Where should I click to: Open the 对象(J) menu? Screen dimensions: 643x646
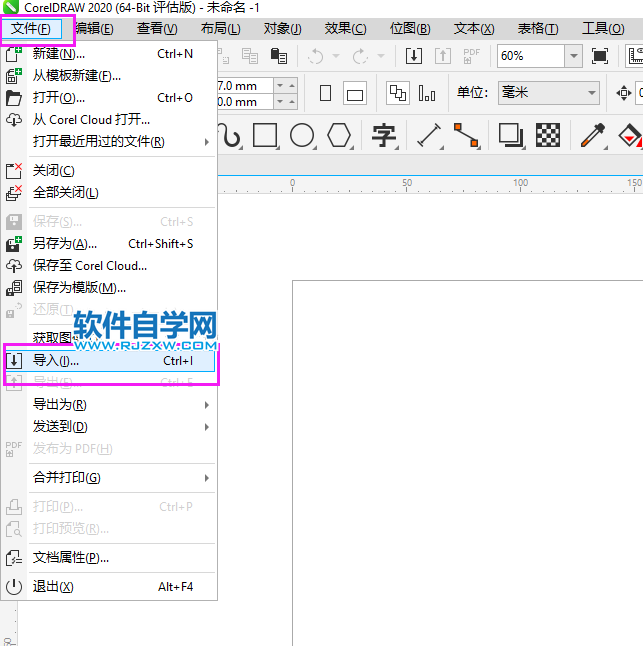283,29
